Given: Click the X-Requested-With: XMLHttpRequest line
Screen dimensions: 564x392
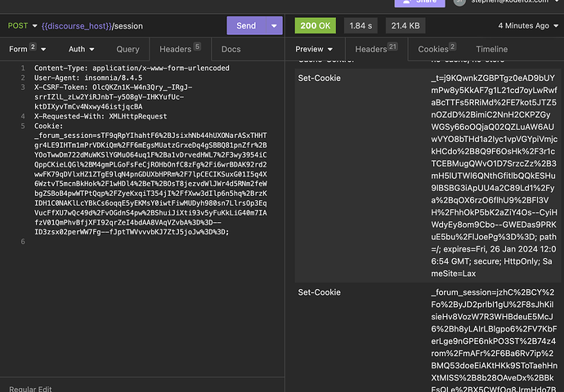Looking at the screenshot, I should (x=101, y=117).
